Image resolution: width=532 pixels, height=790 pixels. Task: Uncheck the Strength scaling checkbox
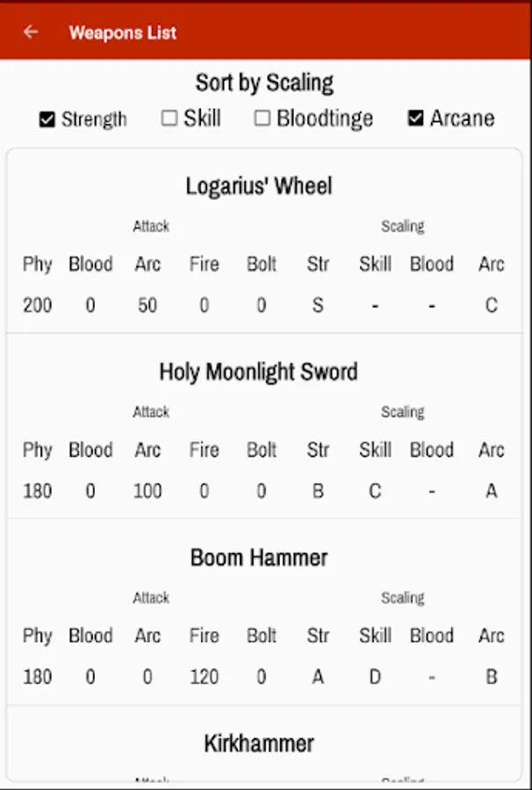tap(47, 119)
